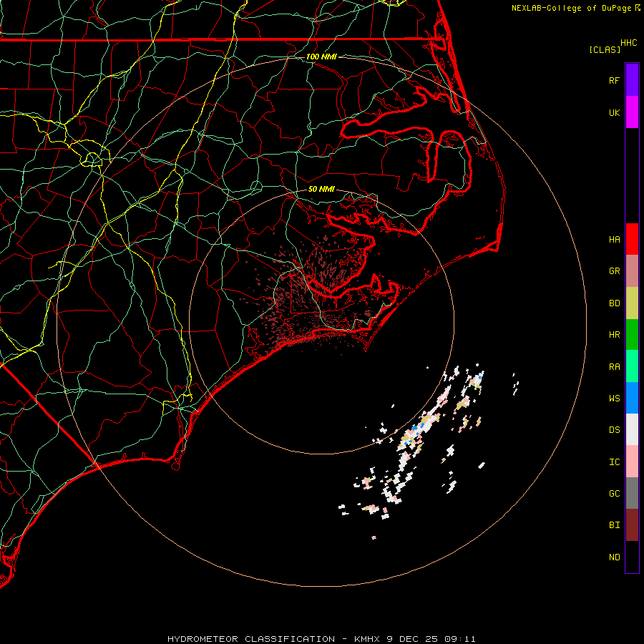Screen dimensions: 644x644
Task: Click the ND legend label
Action: (x=614, y=557)
